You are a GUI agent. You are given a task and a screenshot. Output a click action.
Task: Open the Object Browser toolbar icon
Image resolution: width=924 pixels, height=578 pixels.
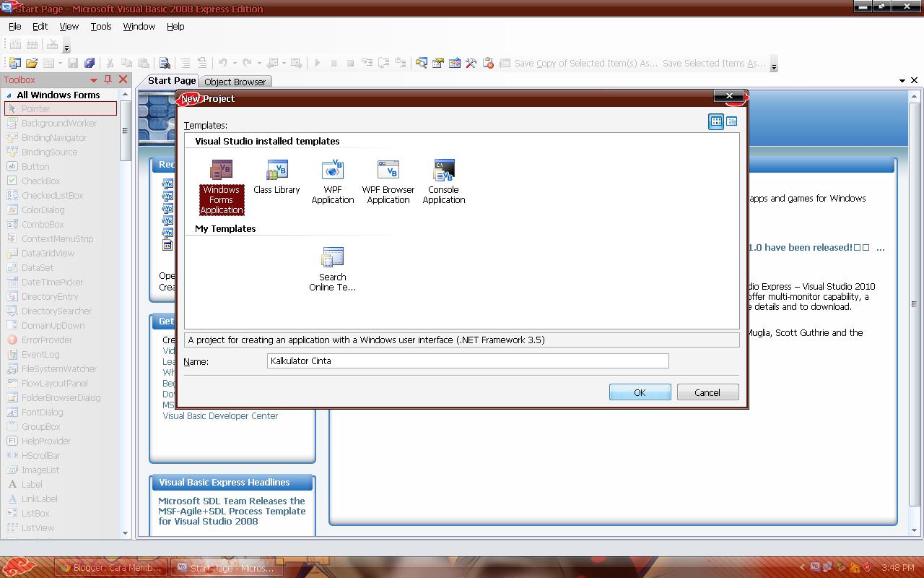tap(455, 64)
